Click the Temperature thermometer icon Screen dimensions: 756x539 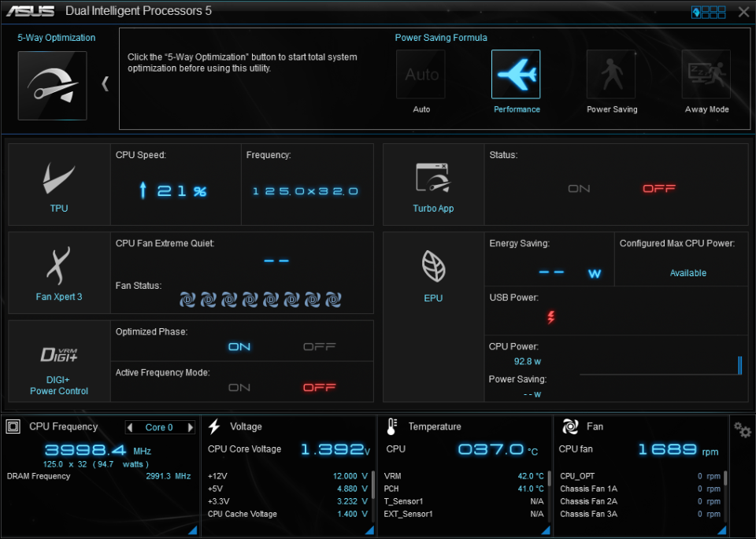coord(391,426)
